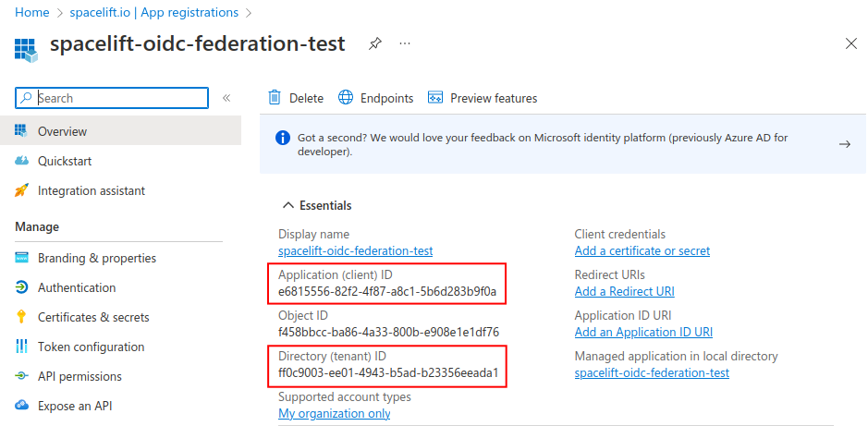Click Add an Application ID URI
Screen dimensions: 868x426
643,332
